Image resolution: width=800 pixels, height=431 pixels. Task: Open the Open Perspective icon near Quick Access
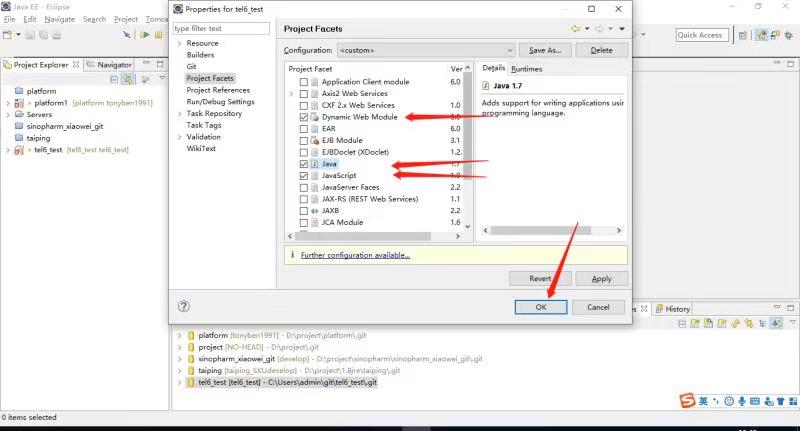point(743,35)
